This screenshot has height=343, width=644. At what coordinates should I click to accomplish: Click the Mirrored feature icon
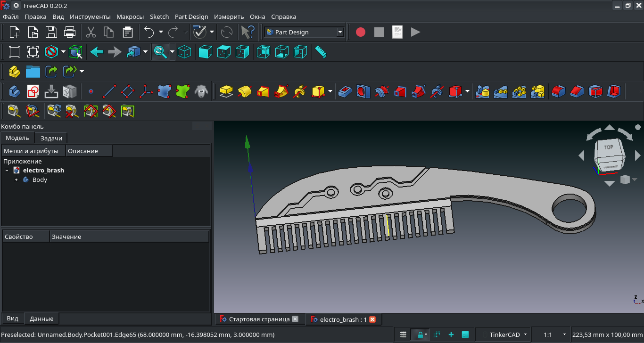click(482, 91)
